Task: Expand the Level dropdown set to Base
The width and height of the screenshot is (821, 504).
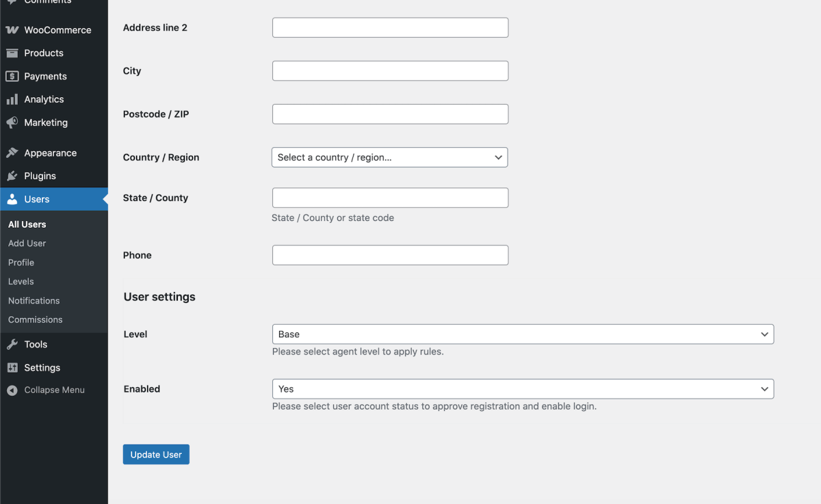Action: [523, 334]
